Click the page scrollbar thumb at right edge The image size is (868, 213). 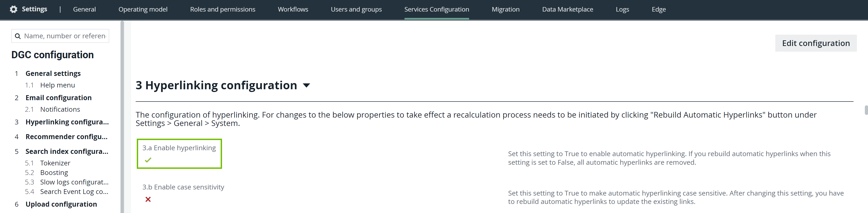coord(866,110)
